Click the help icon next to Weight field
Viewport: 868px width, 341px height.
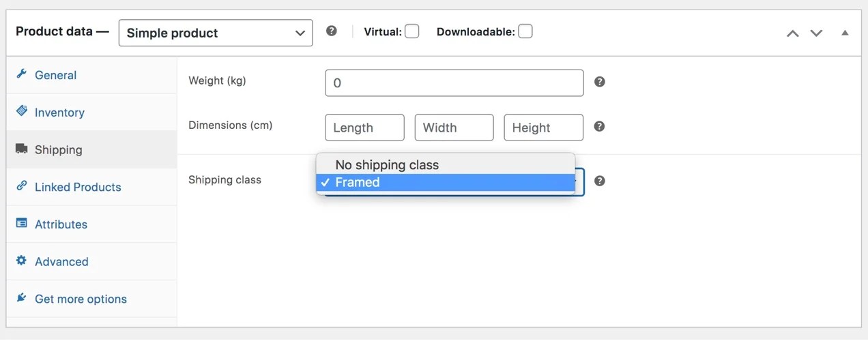tap(600, 82)
